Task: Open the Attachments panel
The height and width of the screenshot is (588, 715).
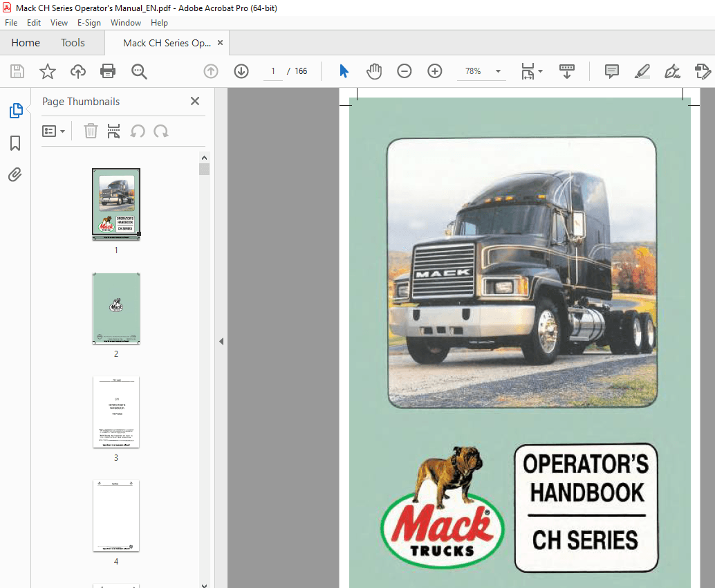Action: pos(15,174)
